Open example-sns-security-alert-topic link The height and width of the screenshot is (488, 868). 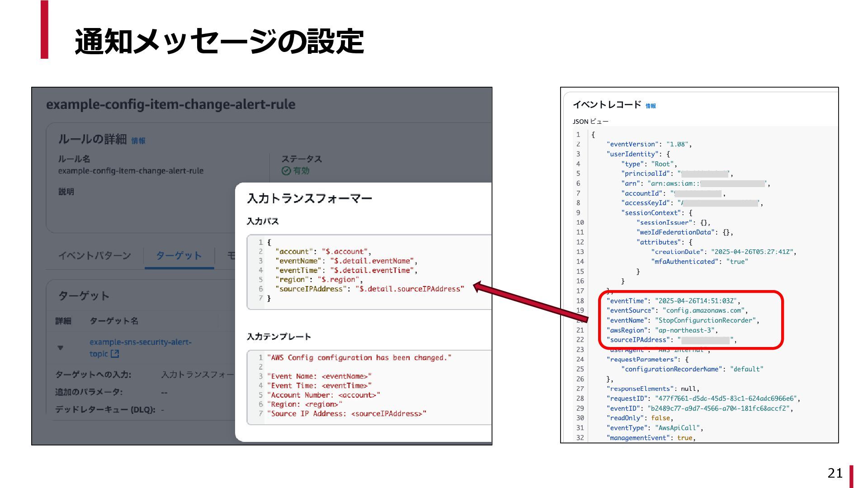pyautogui.click(x=140, y=343)
